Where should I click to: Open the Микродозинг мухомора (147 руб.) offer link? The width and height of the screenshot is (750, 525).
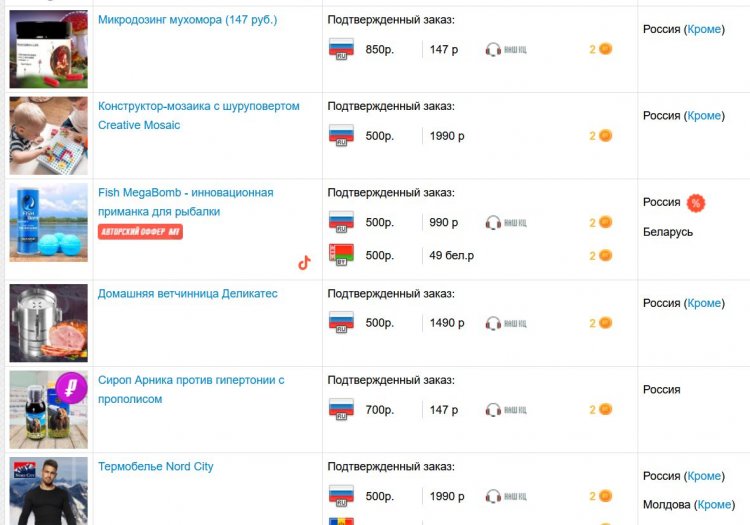point(188,20)
